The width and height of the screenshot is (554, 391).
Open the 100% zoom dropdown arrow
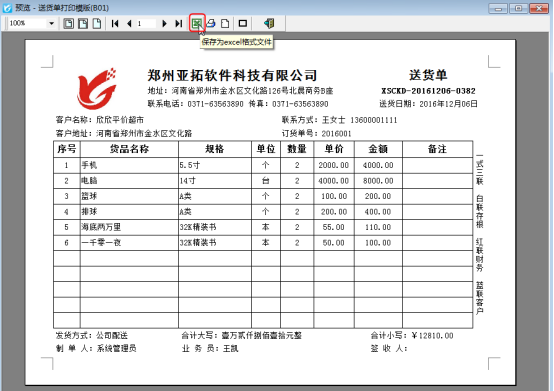click(x=52, y=23)
